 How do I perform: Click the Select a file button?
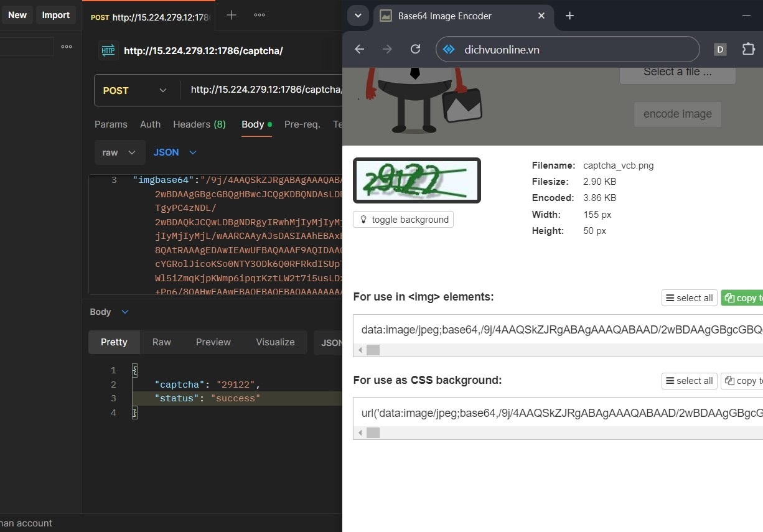(x=677, y=71)
